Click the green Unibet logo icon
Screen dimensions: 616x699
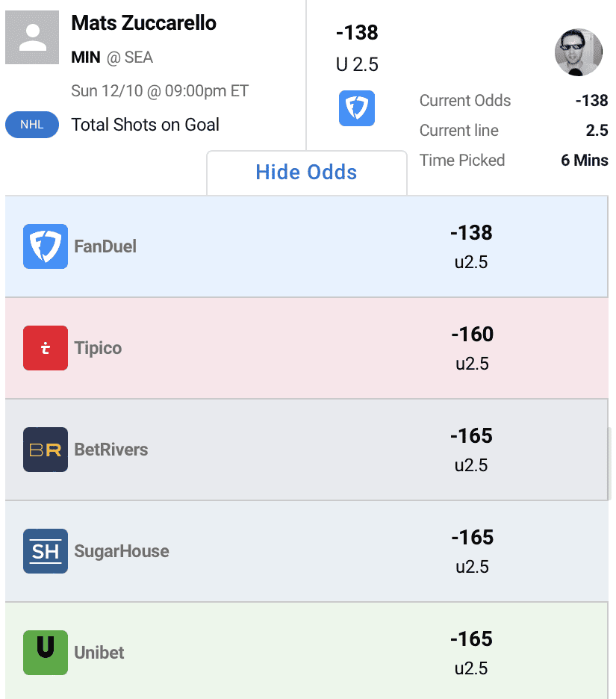tap(46, 653)
